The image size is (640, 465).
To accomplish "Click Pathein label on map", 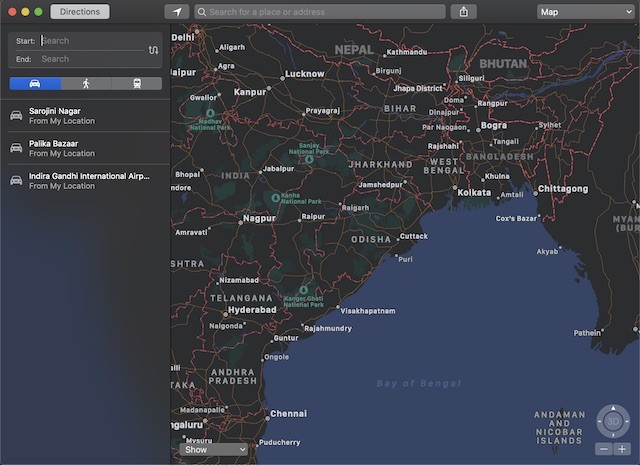I will pyautogui.click(x=587, y=333).
